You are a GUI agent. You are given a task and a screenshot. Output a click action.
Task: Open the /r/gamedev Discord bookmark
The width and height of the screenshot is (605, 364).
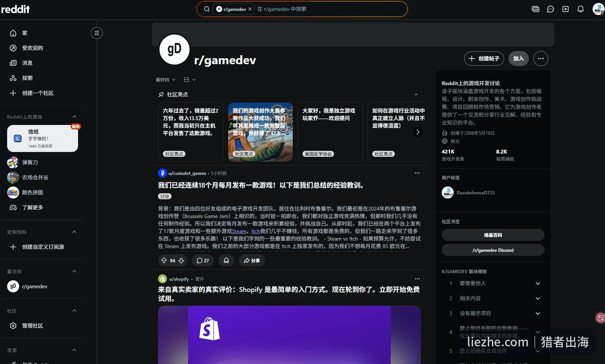(x=493, y=250)
